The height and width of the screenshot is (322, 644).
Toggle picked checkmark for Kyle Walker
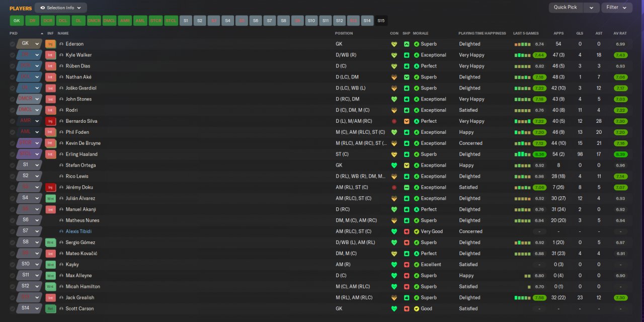tap(12, 55)
